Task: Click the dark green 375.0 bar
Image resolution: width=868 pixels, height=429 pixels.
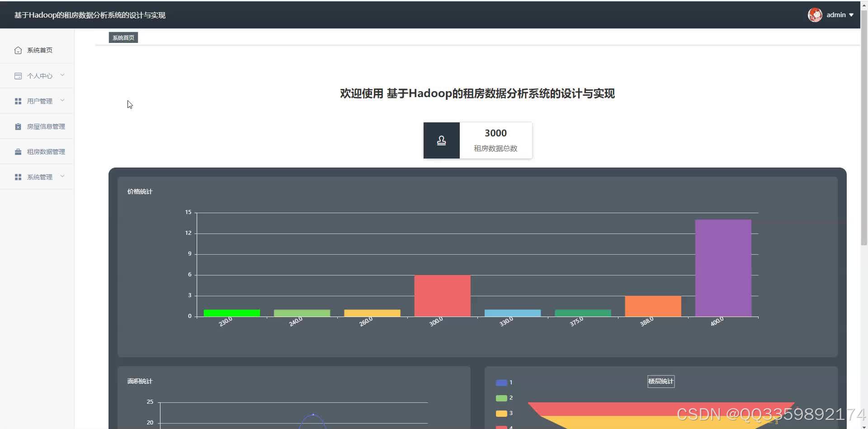Action: pos(583,313)
